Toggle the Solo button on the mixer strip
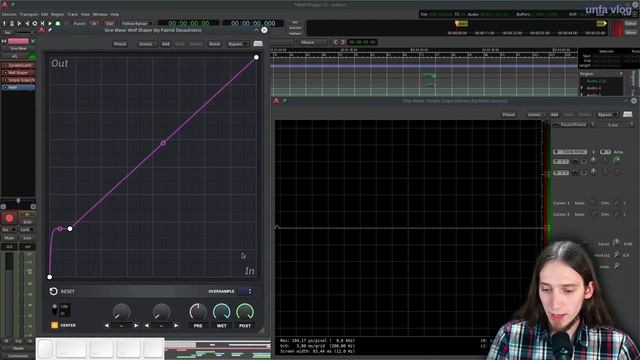 coord(27,238)
